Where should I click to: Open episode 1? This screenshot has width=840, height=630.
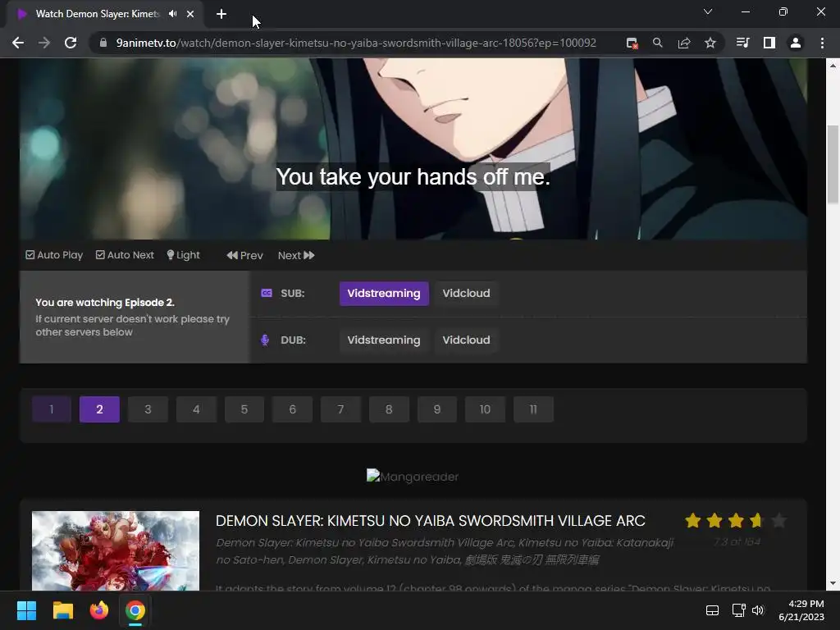(52, 409)
